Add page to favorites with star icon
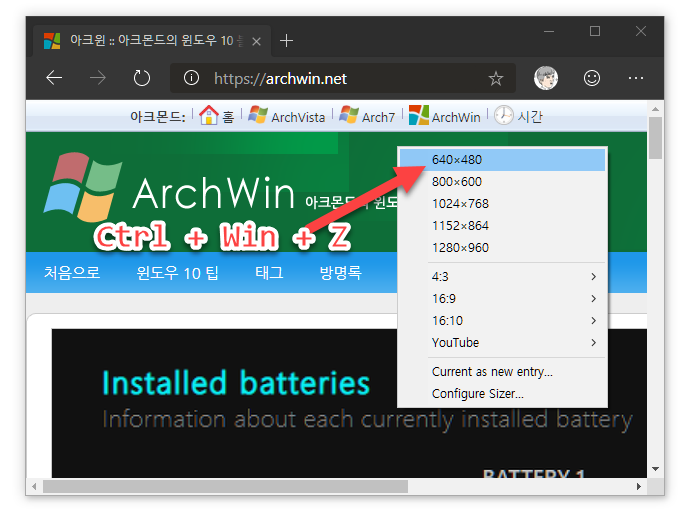Screen dimensions: 684x516 pyautogui.click(x=496, y=79)
